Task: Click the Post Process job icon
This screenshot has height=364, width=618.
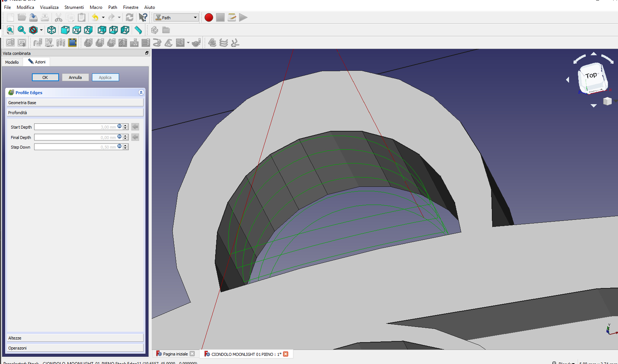Action: pyautogui.click(x=22, y=43)
